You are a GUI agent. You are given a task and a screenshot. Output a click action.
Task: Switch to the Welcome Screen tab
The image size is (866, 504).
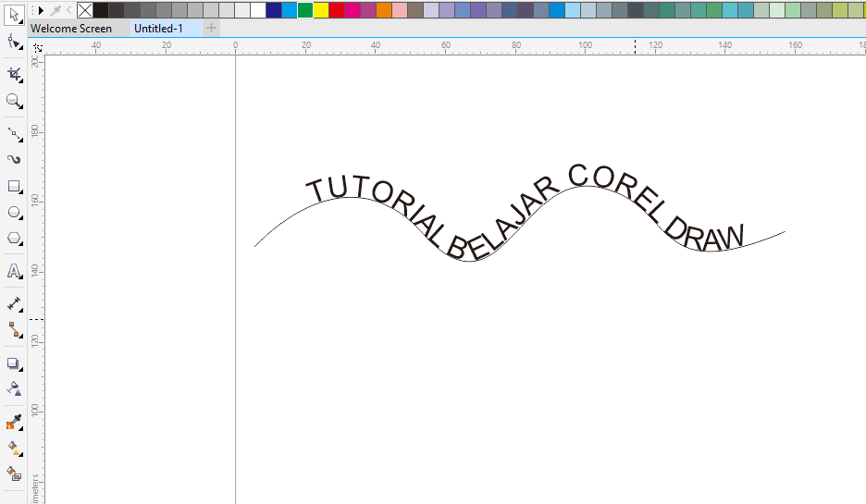71,28
